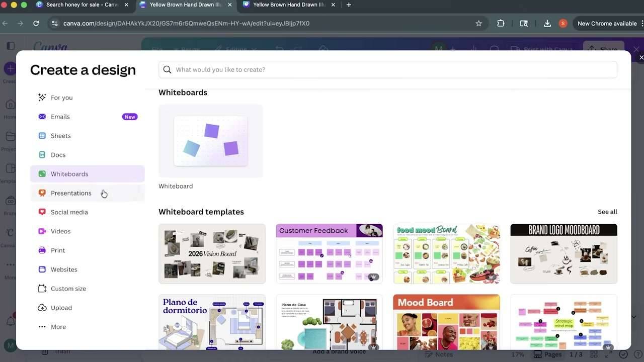Close the 'Search honey for sale' tab

click(126, 5)
